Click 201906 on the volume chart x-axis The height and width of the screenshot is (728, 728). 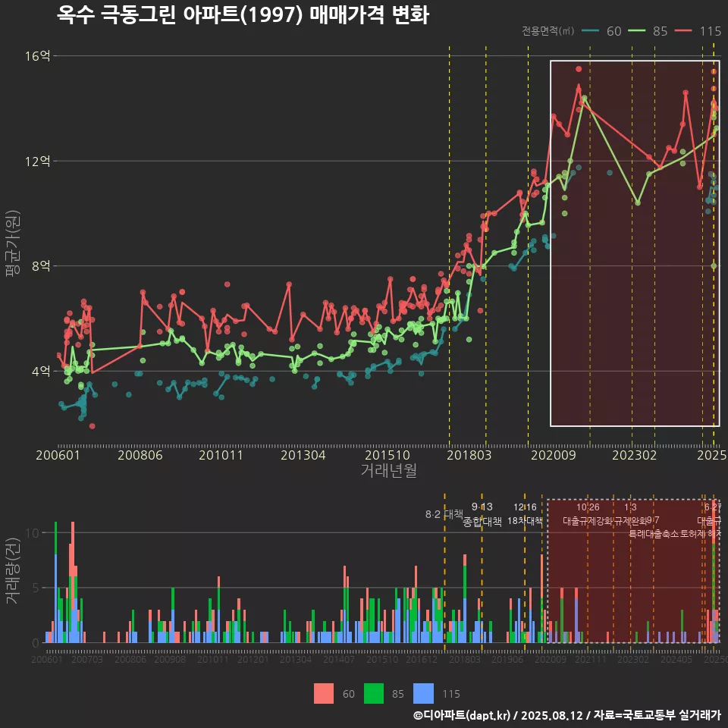pos(507,659)
